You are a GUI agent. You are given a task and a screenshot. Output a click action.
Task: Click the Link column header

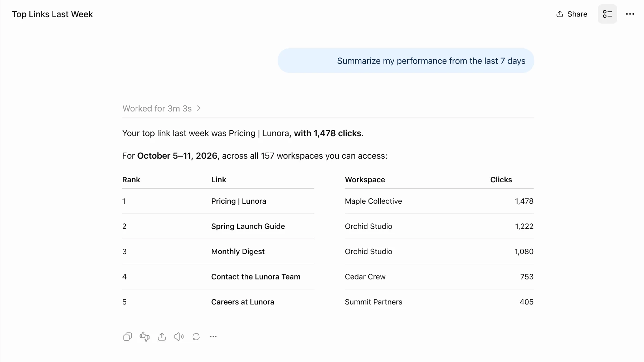tap(219, 180)
